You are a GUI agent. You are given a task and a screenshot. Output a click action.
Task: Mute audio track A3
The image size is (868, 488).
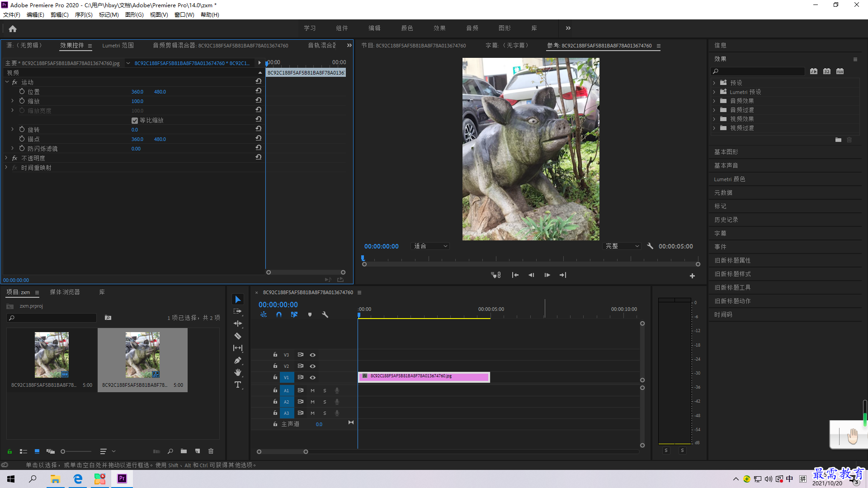click(x=312, y=413)
